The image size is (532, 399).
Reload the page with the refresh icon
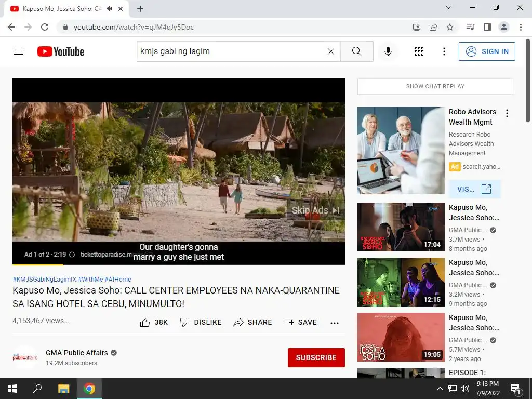45,27
